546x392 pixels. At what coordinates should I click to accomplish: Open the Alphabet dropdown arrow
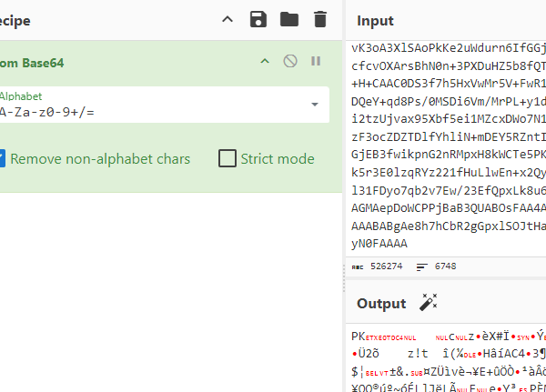point(315,105)
